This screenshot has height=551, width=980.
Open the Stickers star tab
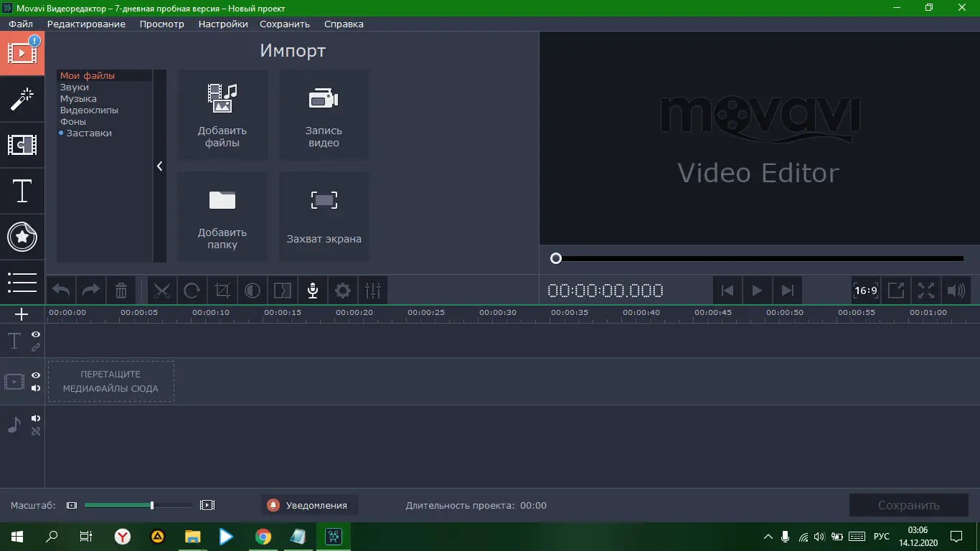22,237
